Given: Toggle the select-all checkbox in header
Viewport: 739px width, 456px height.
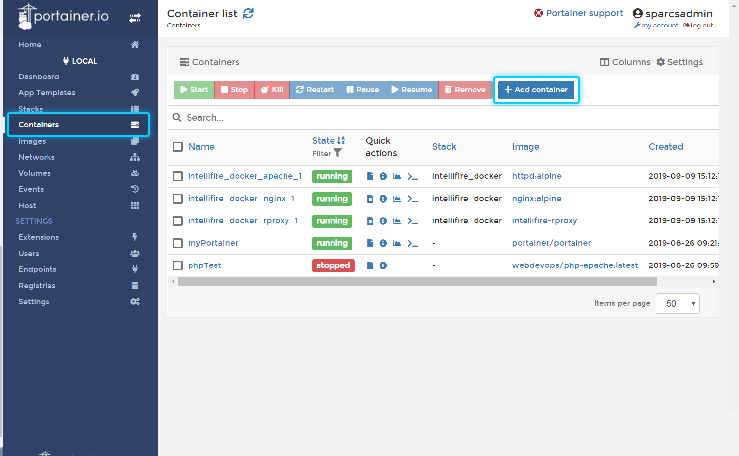Looking at the screenshot, I should [x=178, y=147].
